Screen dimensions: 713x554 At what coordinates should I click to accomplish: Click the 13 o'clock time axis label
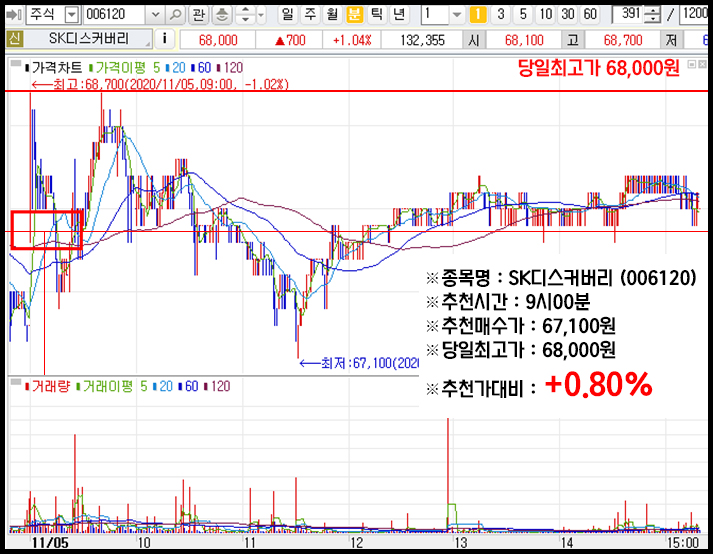tap(461, 543)
